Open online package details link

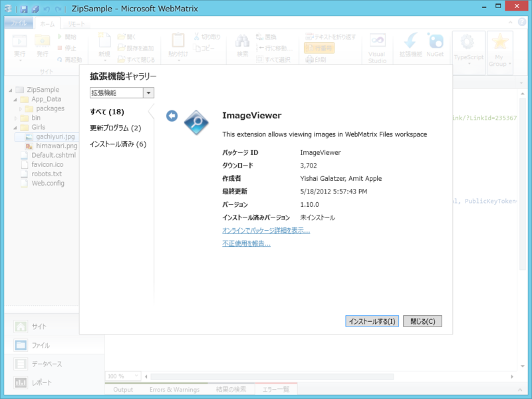tap(266, 231)
